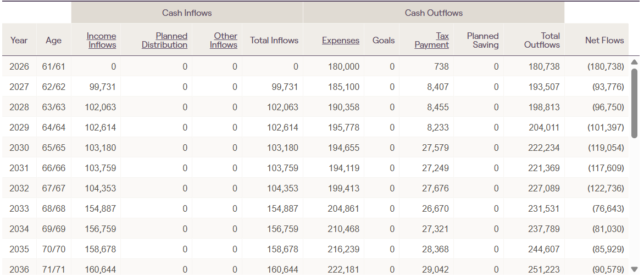
Task: Open the Expenses column link
Action: [341, 41]
